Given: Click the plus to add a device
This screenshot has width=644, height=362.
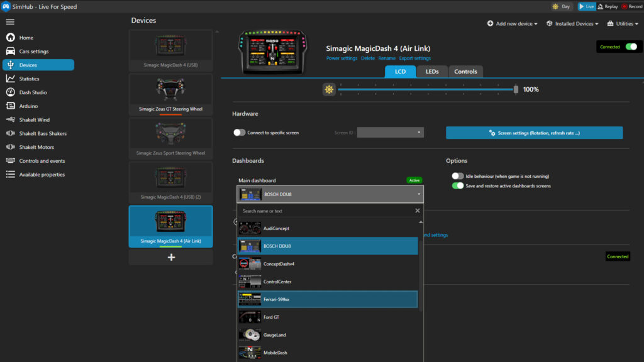Looking at the screenshot, I should (x=171, y=257).
